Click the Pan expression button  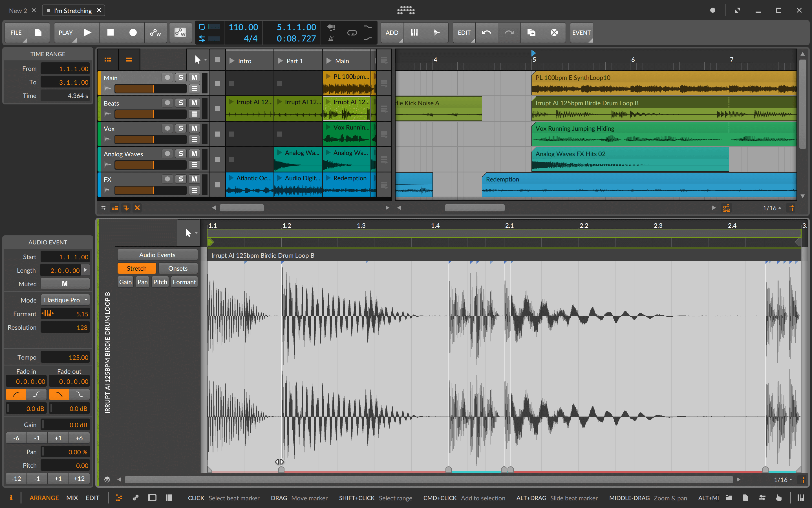coord(143,282)
